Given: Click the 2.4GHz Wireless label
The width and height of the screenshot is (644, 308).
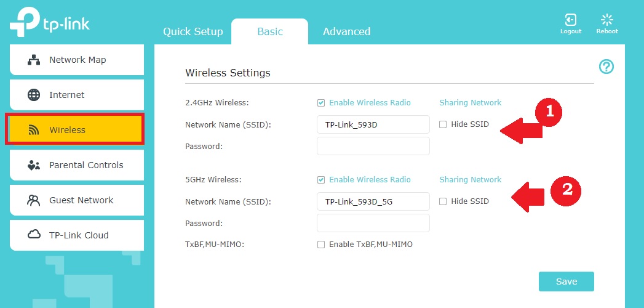Looking at the screenshot, I should pos(217,103).
